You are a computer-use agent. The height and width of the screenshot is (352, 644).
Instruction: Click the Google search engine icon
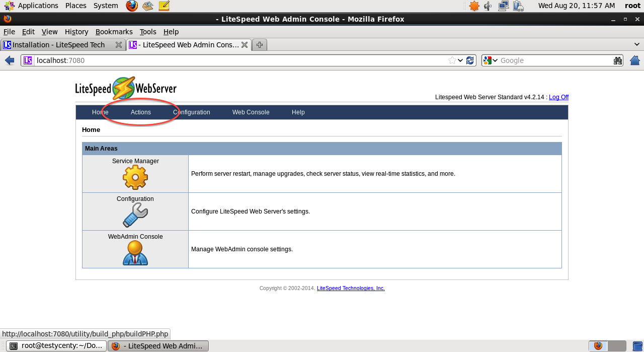(487, 60)
